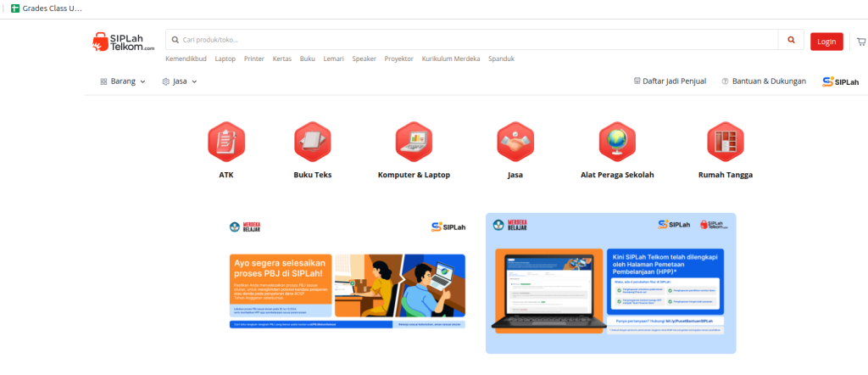This screenshot has height=375, width=868.
Task: Click the Komputer & Laptop label
Action: pos(414,175)
